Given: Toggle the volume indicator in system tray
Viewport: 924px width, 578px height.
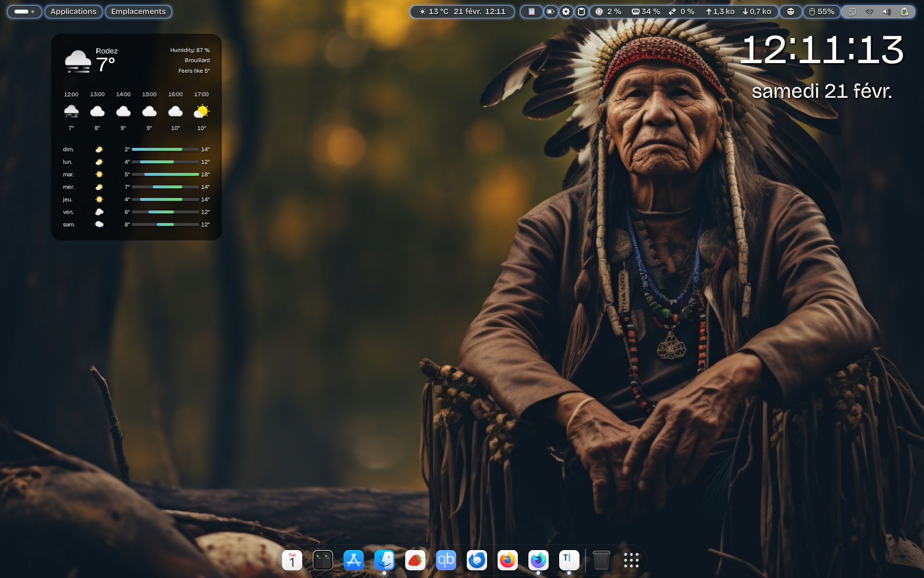Looking at the screenshot, I should [x=886, y=12].
